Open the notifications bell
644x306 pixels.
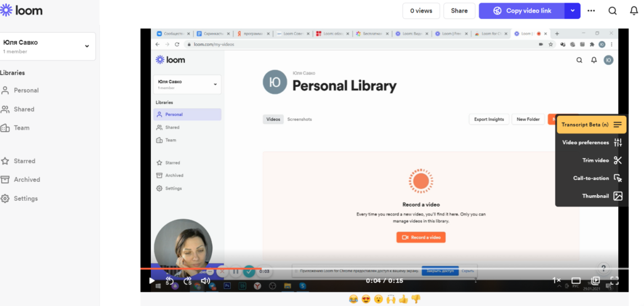tap(633, 11)
